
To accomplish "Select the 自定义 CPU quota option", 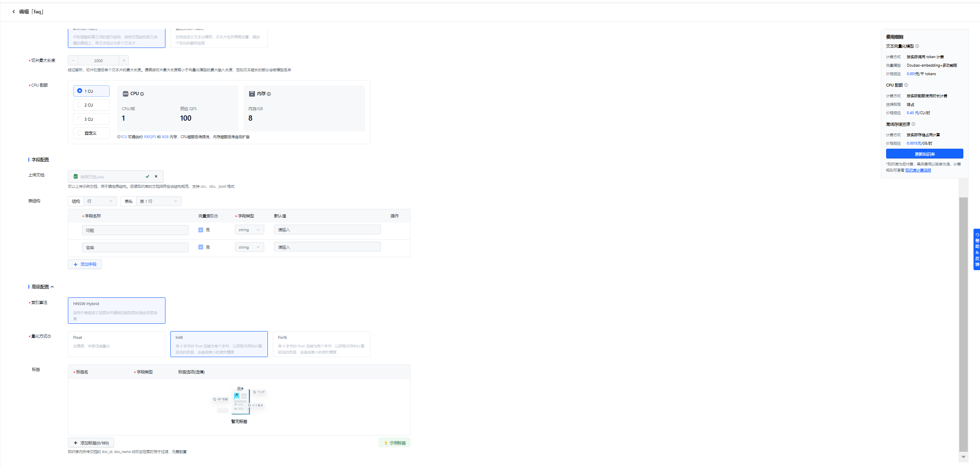I will click(x=80, y=133).
